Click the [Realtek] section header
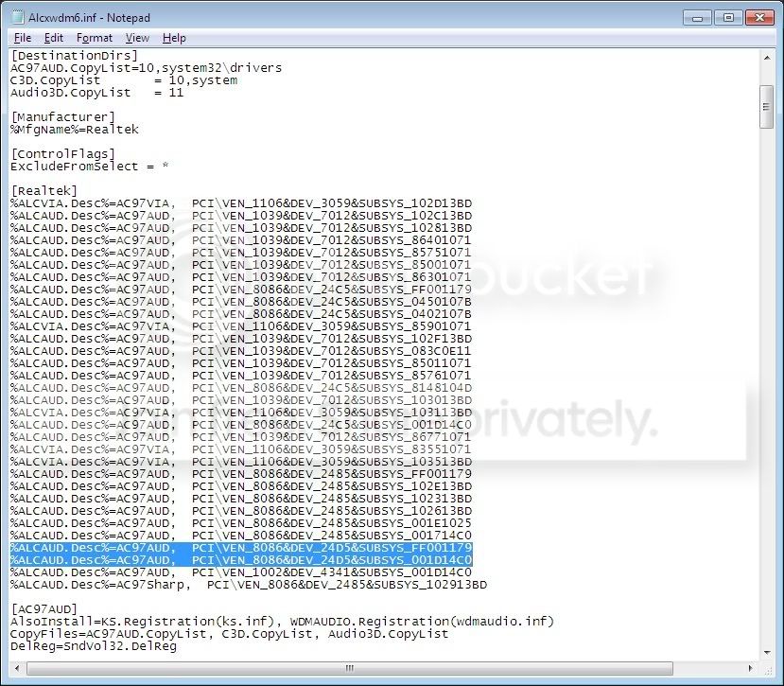The width and height of the screenshot is (784, 686). (44, 191)
